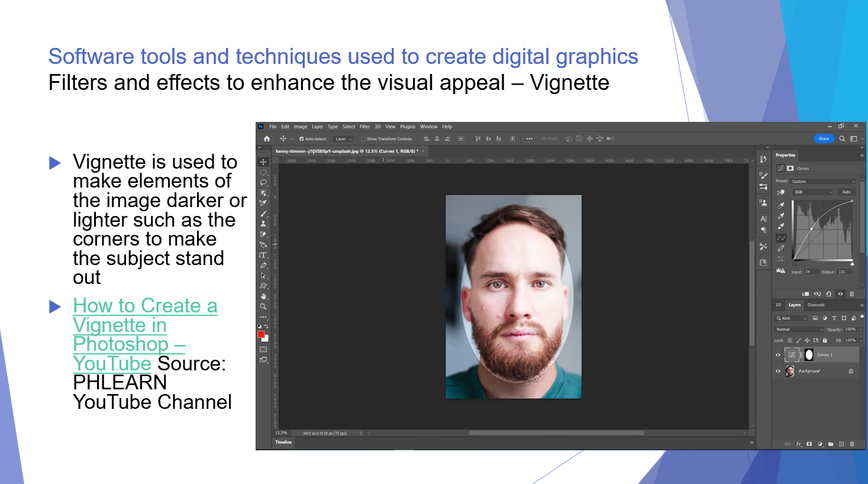Open the Timeline panel label
The image size is (868, 484).
[283, 442]
